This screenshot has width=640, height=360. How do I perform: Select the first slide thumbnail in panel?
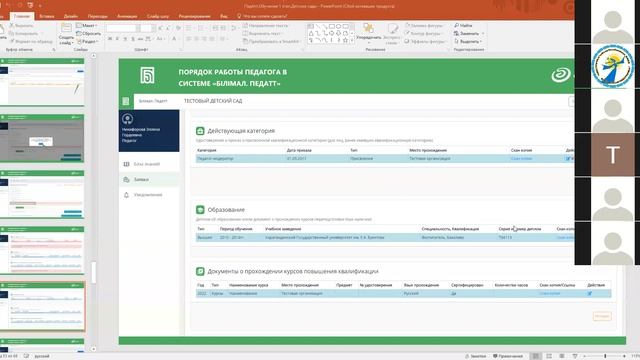tap(42, 82)
